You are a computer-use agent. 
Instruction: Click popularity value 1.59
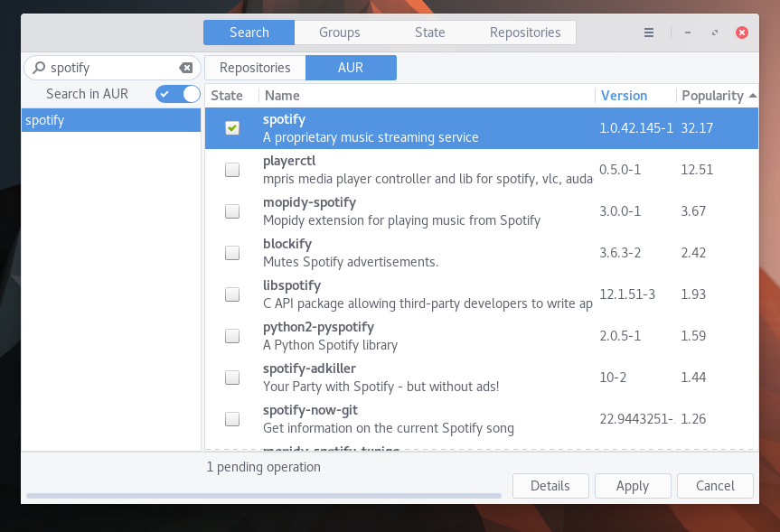click(693, 336)
